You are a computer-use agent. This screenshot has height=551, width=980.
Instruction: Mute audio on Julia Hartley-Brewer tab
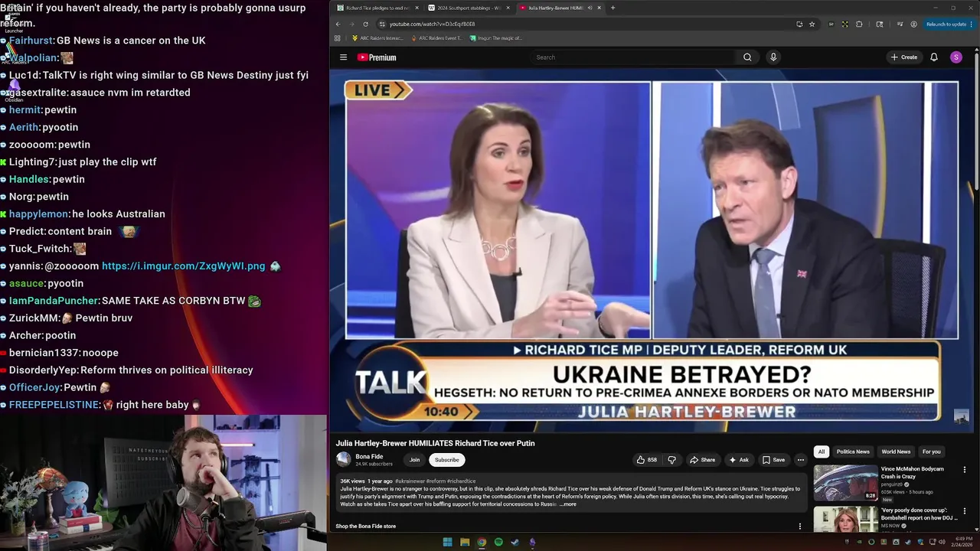pyautogui.click(x=590, y=8)
